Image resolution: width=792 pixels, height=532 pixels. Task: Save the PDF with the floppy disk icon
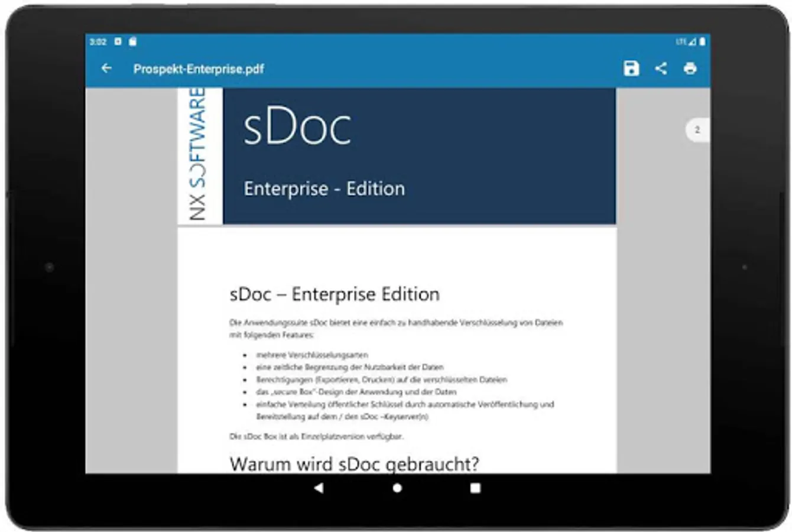point(631,69)
